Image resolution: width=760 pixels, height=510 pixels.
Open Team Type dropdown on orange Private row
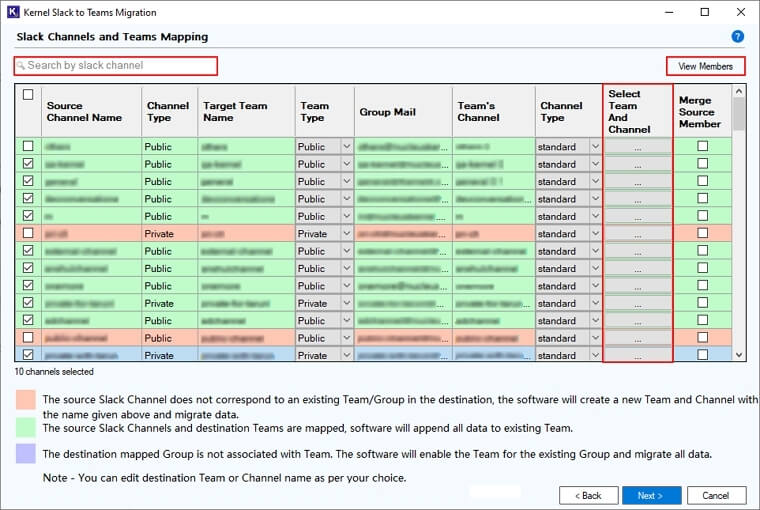tap(347, 234)
